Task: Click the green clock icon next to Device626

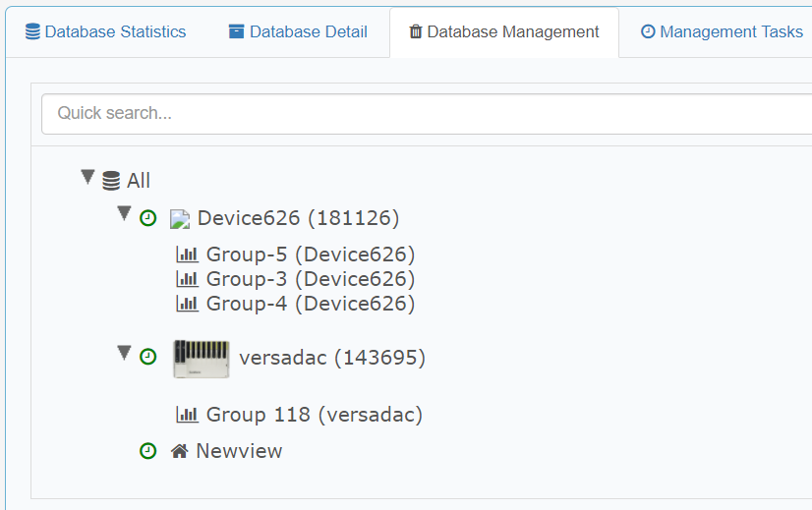Action: (x=148, y=218)
